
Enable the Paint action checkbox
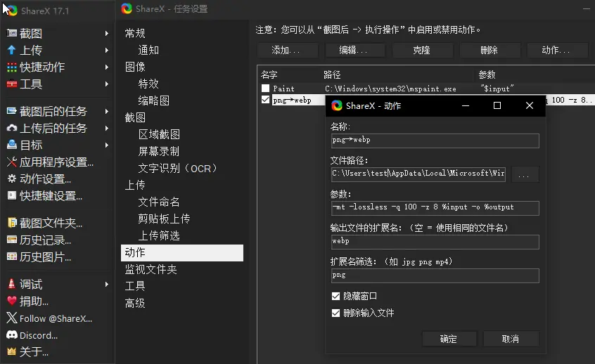click(265, 89)
